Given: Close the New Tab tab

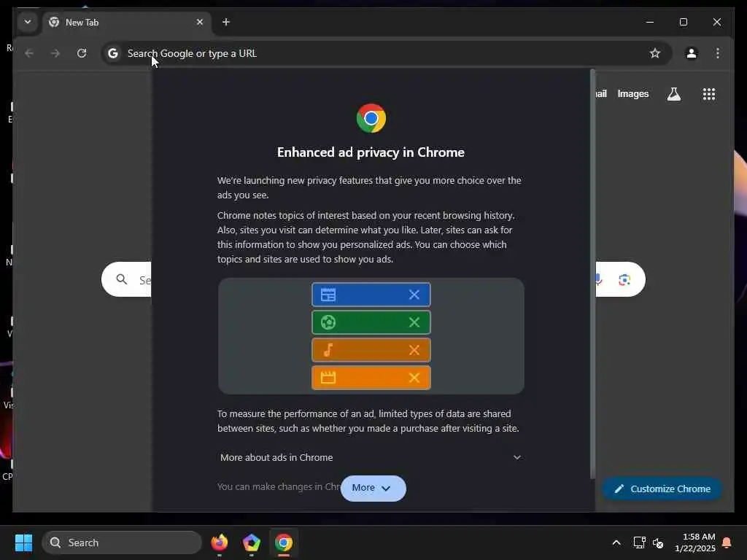Looking at the screenshot, I should click(200, 22).
